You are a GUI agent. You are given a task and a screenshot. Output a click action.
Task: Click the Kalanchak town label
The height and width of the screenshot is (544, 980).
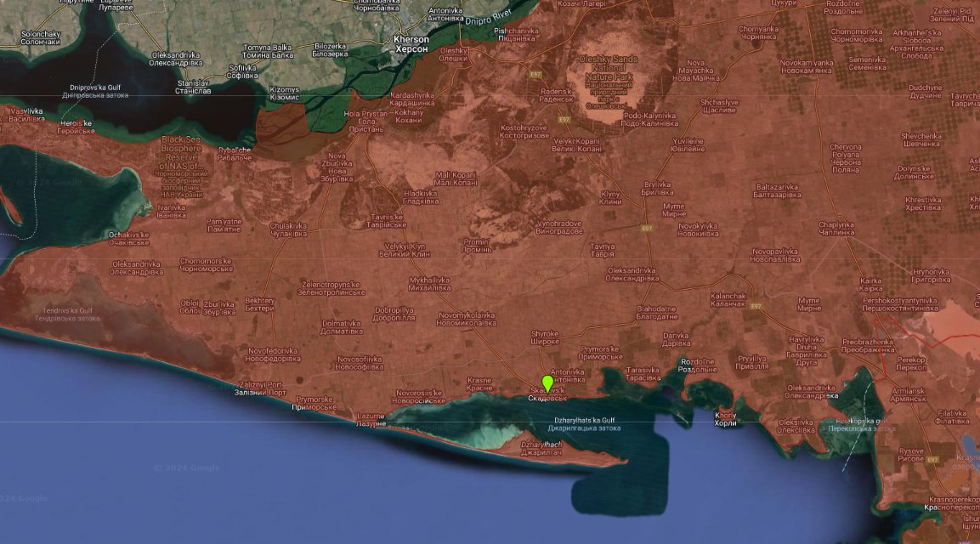coord(728,299)
